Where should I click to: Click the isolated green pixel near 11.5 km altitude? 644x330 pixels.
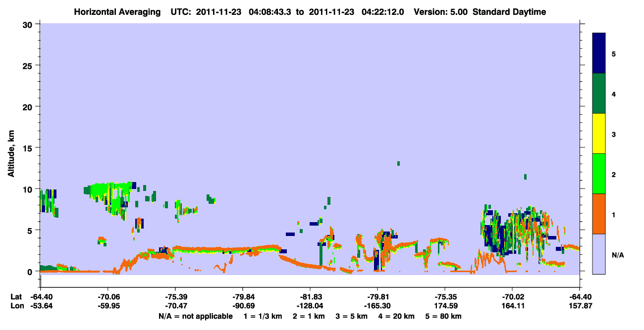(x=525, y=177)
